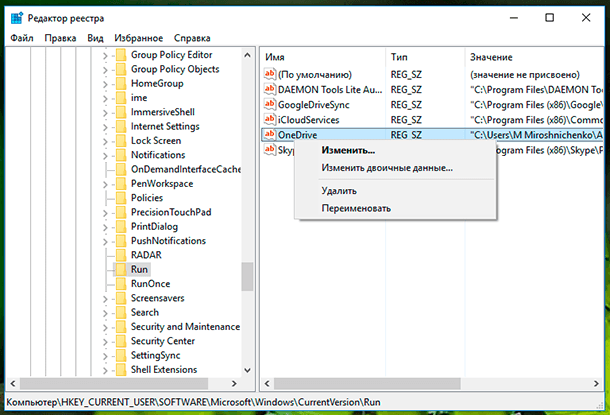
Task: Select the GoogleDriveSync value name
Action: (x=314, y=105)
